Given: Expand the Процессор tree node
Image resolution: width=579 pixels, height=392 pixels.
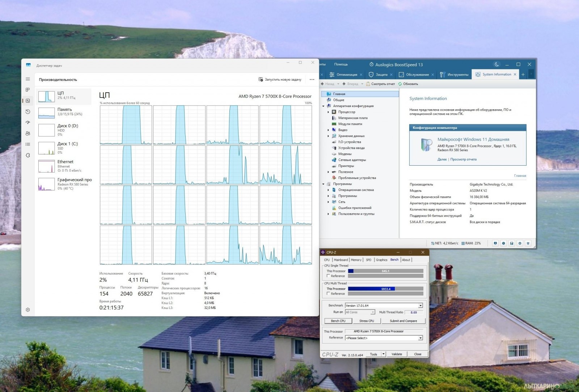Looking at the screenshot, I should click(x=329, y=112).
